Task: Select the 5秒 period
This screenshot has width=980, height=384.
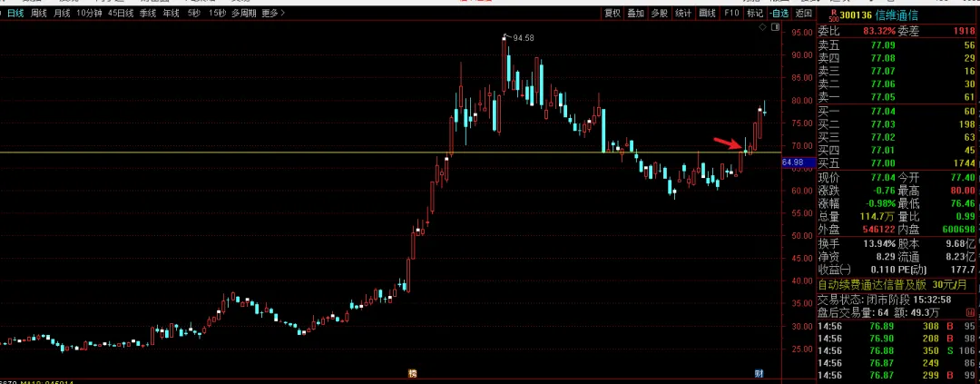Action: 194,13
